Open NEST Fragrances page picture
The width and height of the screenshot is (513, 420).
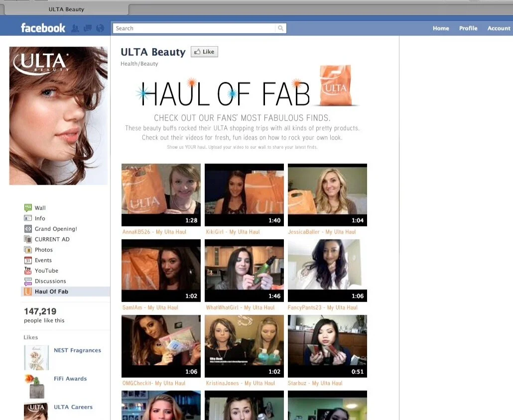click(36, 358)
